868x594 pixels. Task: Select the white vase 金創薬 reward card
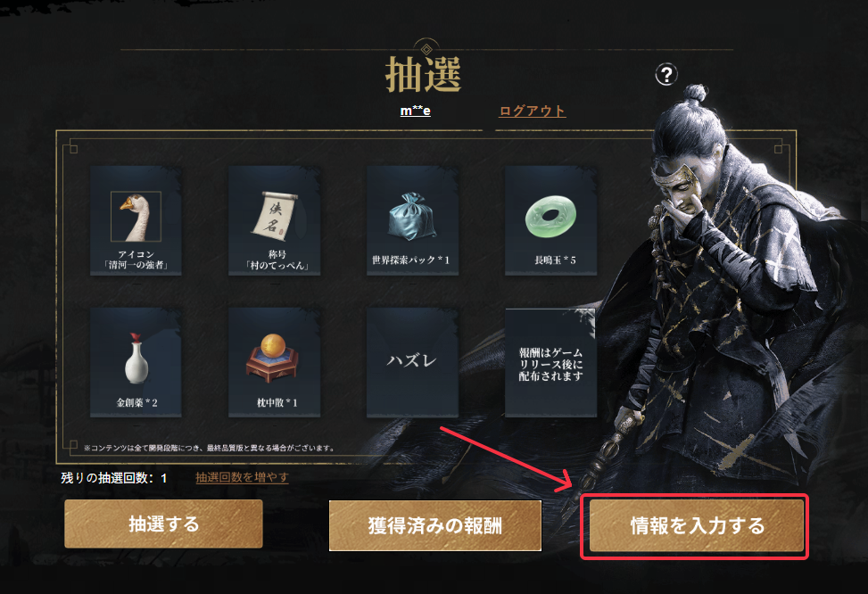136,363
